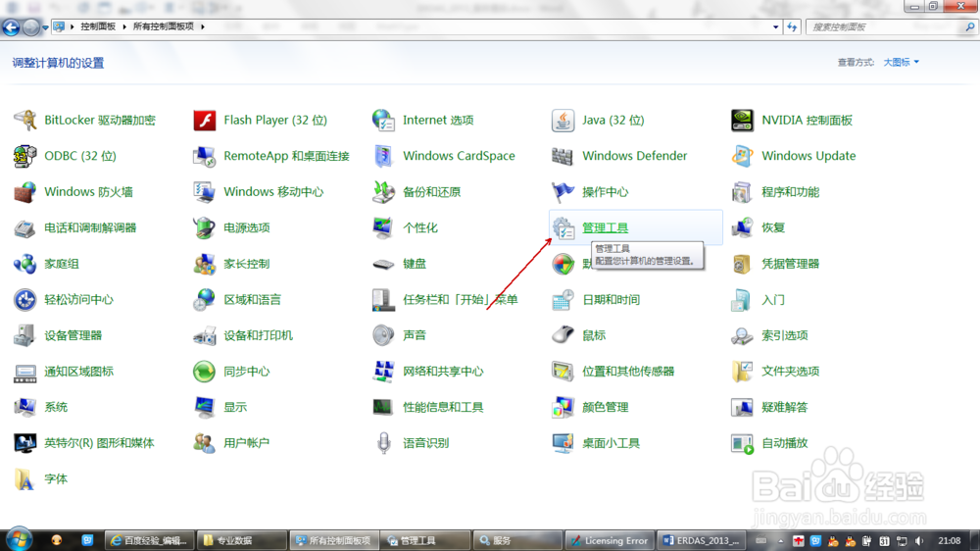Click the 设备和打印机 link
The image size is (980, 551).
click(258, 335)
